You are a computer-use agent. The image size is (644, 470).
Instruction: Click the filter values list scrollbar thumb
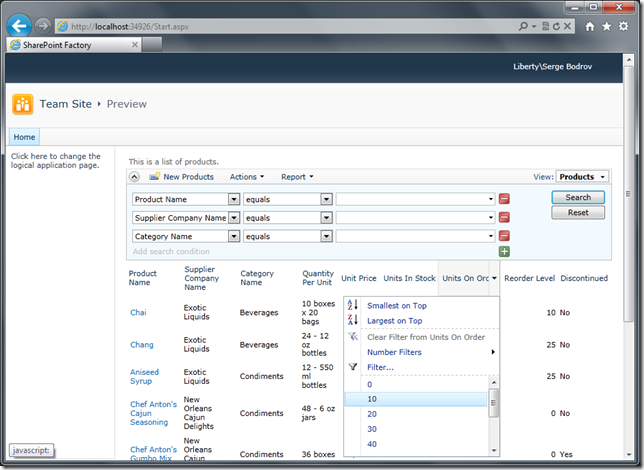point(493,403)
